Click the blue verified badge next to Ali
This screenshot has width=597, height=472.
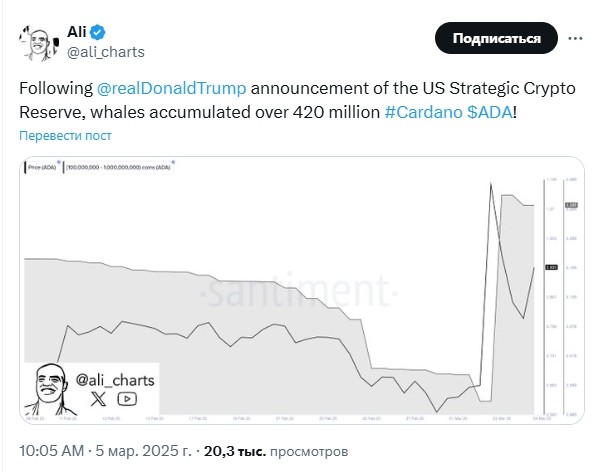click(x=98, y=32)
